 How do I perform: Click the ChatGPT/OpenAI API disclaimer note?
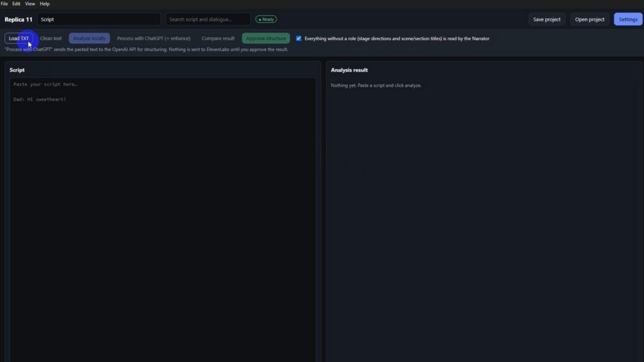pyautogui.click(x=146, y=49)
